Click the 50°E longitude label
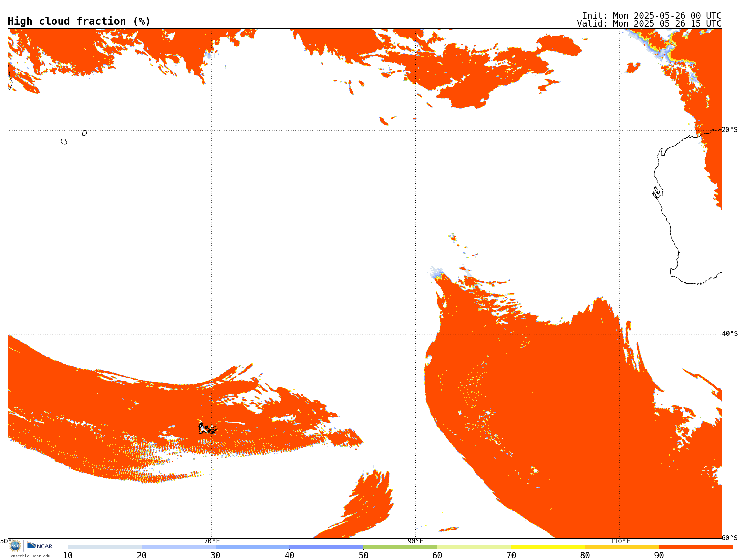Viewport: 744px width, 560px height. pyautogui.click(x=8, y=541)
